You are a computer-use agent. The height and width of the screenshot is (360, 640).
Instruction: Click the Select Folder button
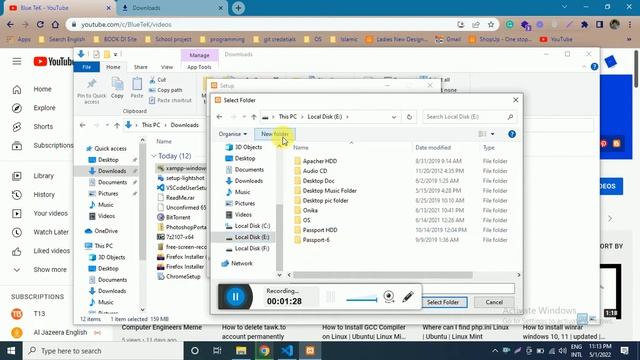443,302
